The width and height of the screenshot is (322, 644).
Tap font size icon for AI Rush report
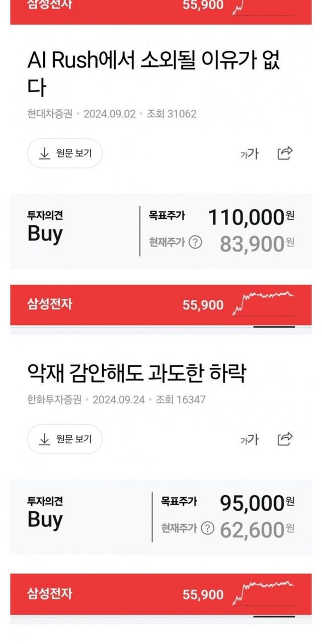click(249, 153)
